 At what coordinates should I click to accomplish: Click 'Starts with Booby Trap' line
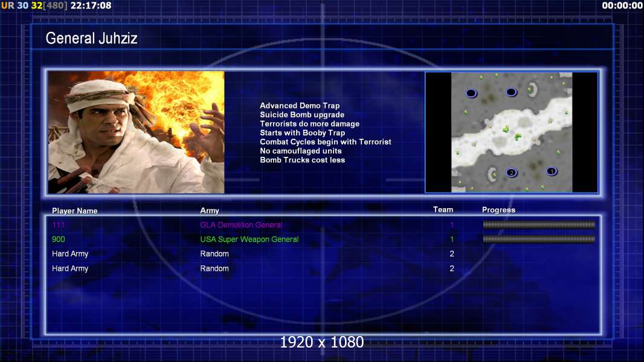click(302, 132)
